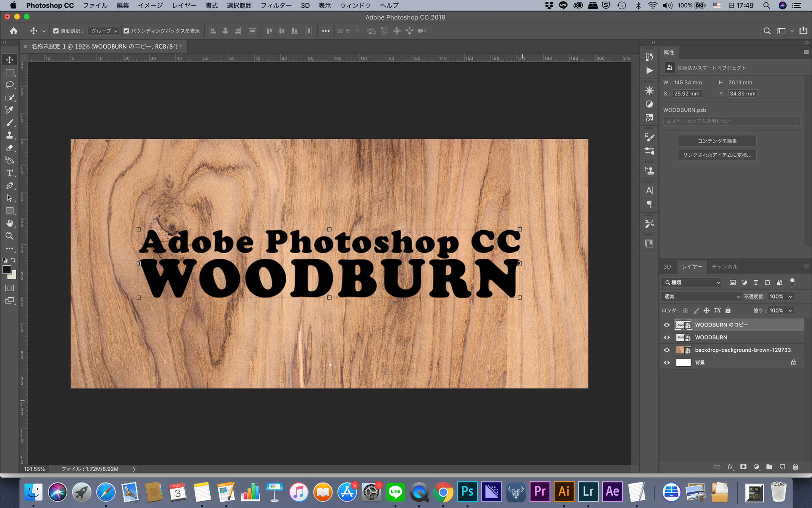Toggle lock transparent pixels
The height and width of the screenshot is (508, 812).
pos(686,311)
